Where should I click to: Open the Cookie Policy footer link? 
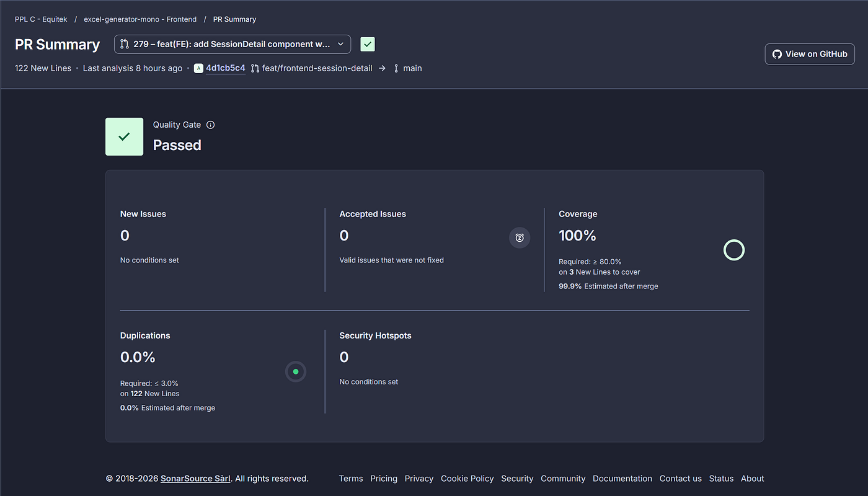(x=467, y=479)
